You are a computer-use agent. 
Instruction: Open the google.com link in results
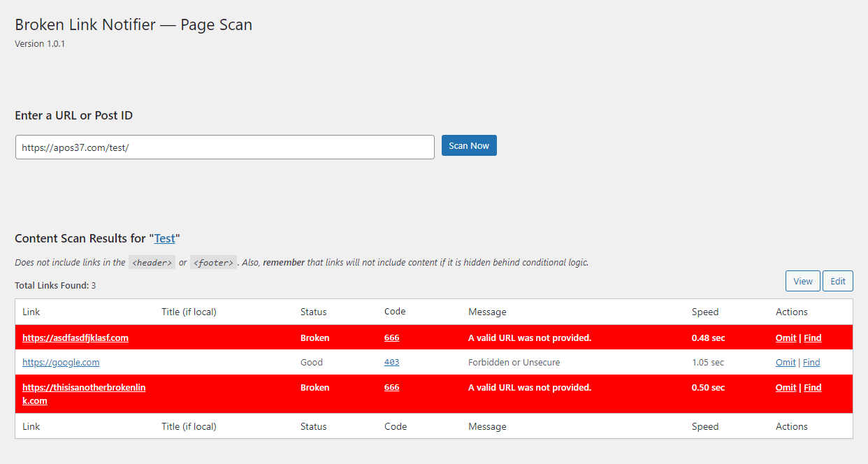[61, 362]
